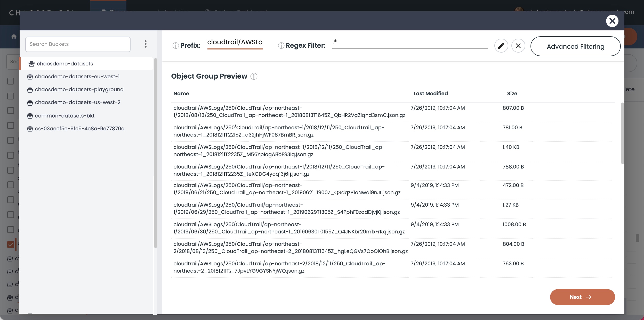
Task: Click the Prefix info icon
Action: coord(175,46)
